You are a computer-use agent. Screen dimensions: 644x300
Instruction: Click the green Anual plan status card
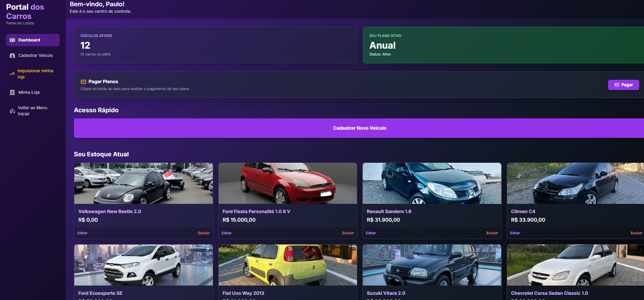tap(503, 45)
